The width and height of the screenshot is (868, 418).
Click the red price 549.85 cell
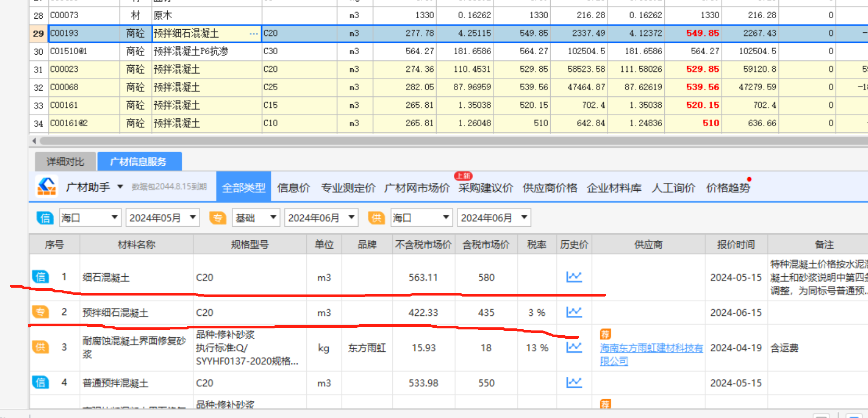[x=693, y=33]
